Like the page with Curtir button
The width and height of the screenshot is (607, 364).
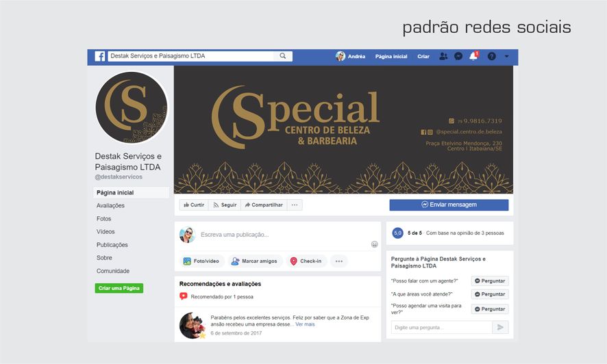pyautogui.click(x=194, y=205)
